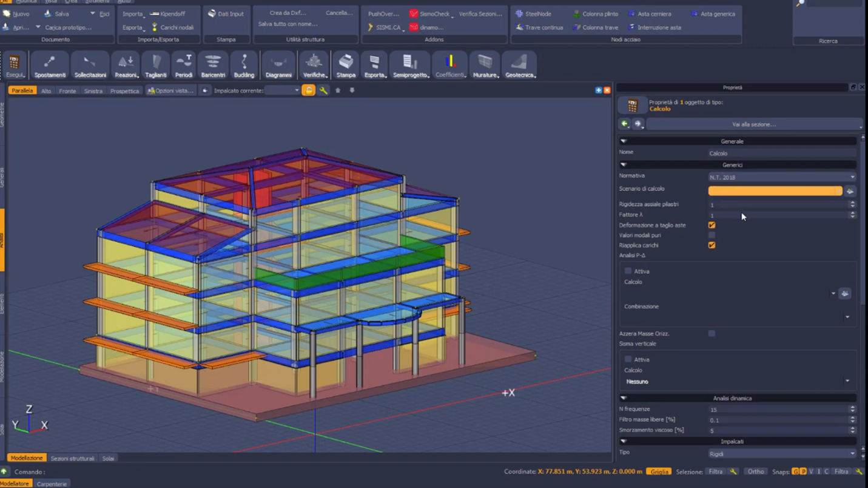Open the Sezioni strutturali tab
Image resolution: width=868 pixels, height=488 pixels.
click(x=72, y=458)
